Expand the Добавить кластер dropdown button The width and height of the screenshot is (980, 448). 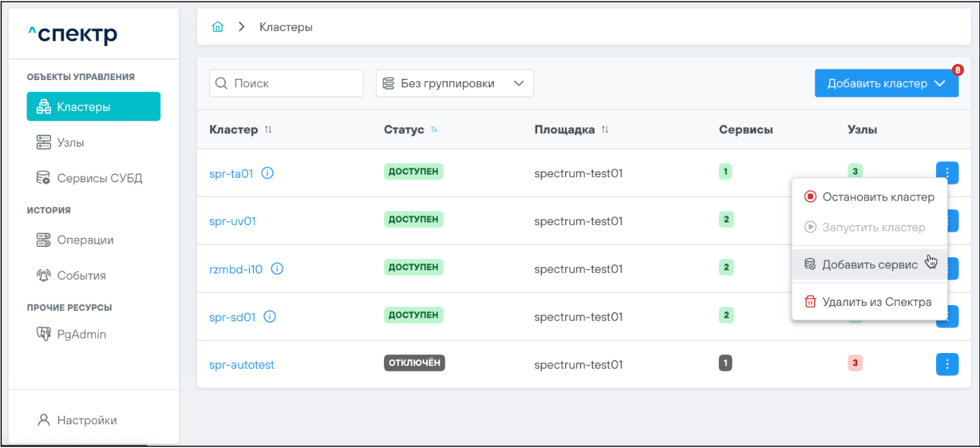pyautogui.click(x=886, y=83)
